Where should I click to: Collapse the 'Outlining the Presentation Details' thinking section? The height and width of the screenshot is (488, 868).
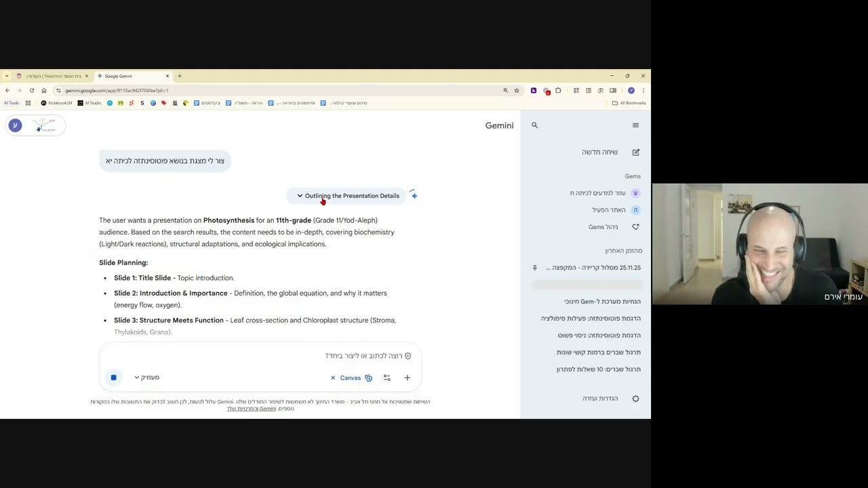[347, 196]
